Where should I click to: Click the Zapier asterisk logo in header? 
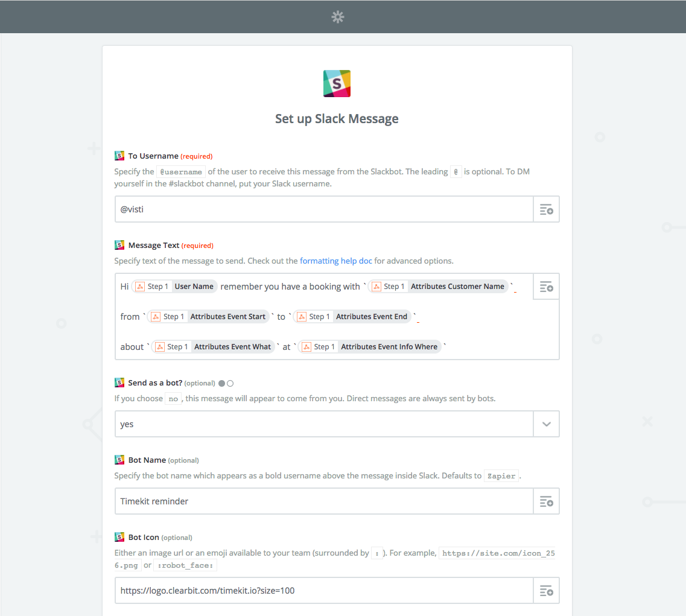338,17
